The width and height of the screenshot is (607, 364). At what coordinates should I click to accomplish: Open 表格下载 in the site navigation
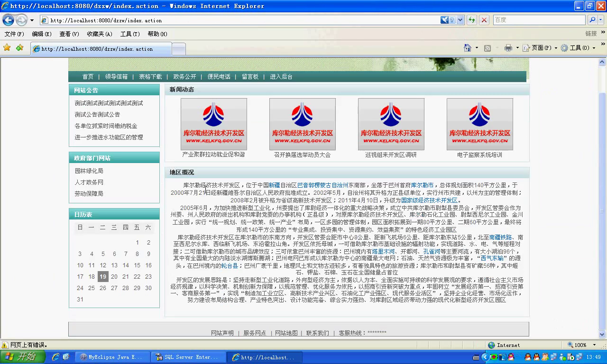click(x=150, y=77)
